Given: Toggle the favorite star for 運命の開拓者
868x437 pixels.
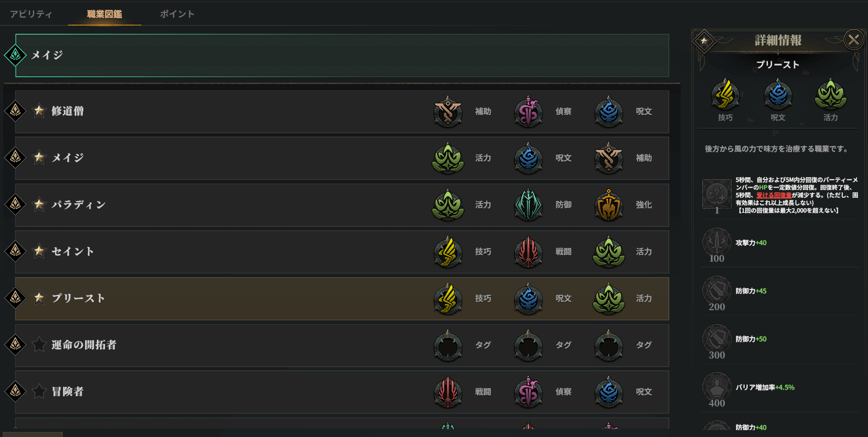Looking at the screenshot, I should coord(39,345).
